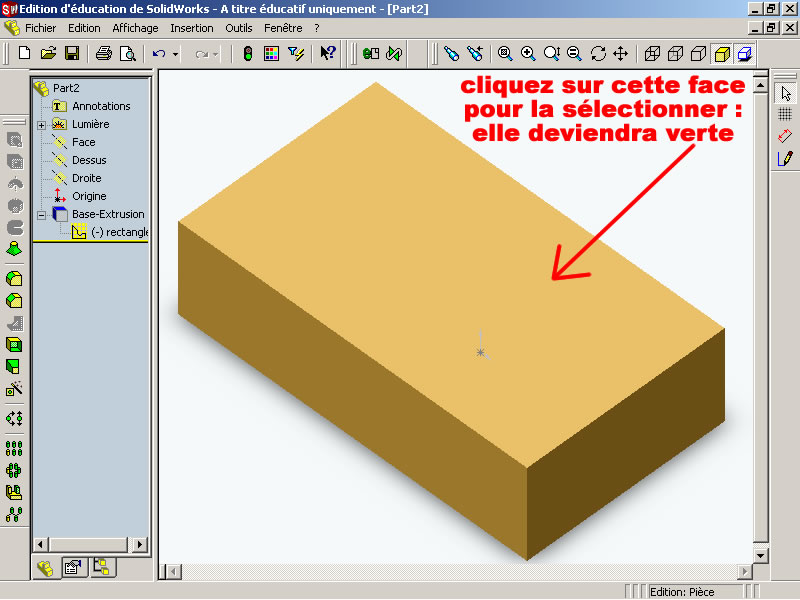
Task: Toggle the selection filter toolbar icon
Action: 295,53
